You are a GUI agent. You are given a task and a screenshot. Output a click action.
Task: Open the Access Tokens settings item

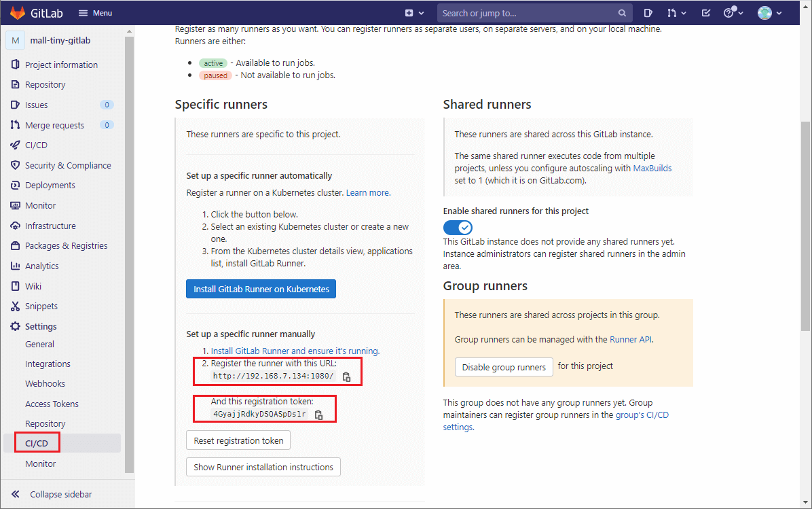[x=52, y=404]
